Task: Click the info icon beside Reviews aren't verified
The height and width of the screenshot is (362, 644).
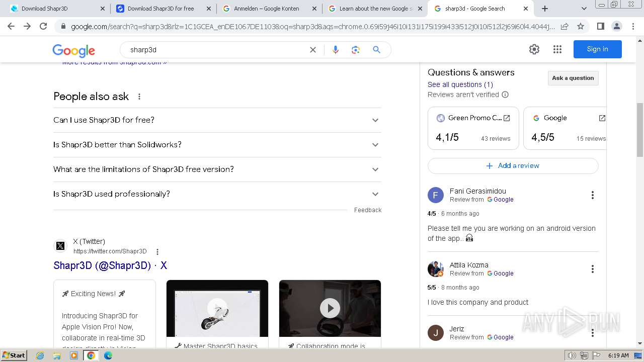Action: [x=505, y=95]
